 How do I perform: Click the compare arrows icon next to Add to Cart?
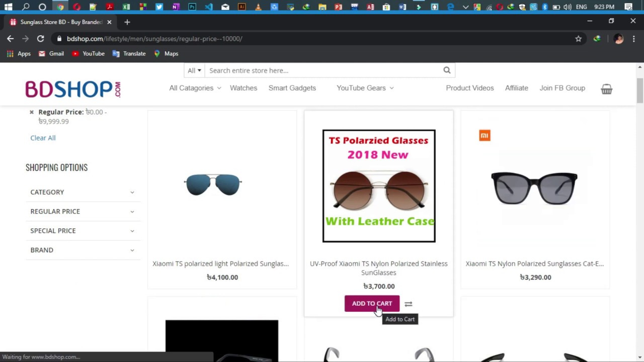(409, 304)
